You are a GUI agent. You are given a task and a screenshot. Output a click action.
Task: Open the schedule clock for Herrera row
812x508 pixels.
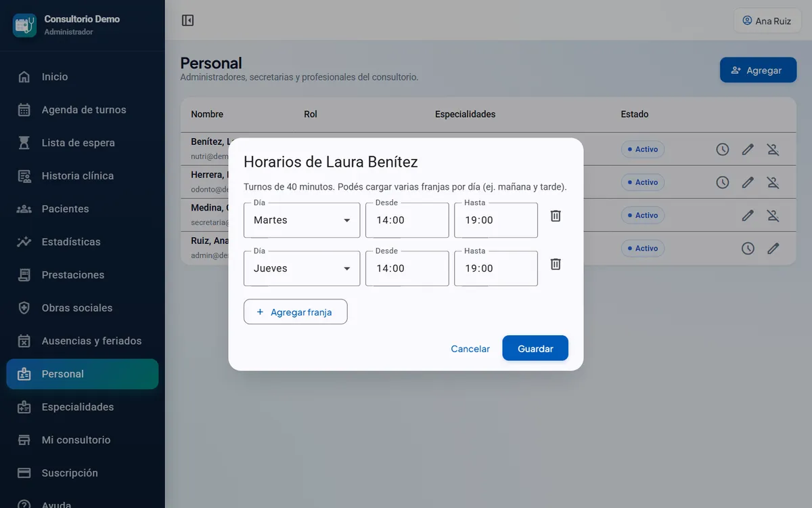723,182
